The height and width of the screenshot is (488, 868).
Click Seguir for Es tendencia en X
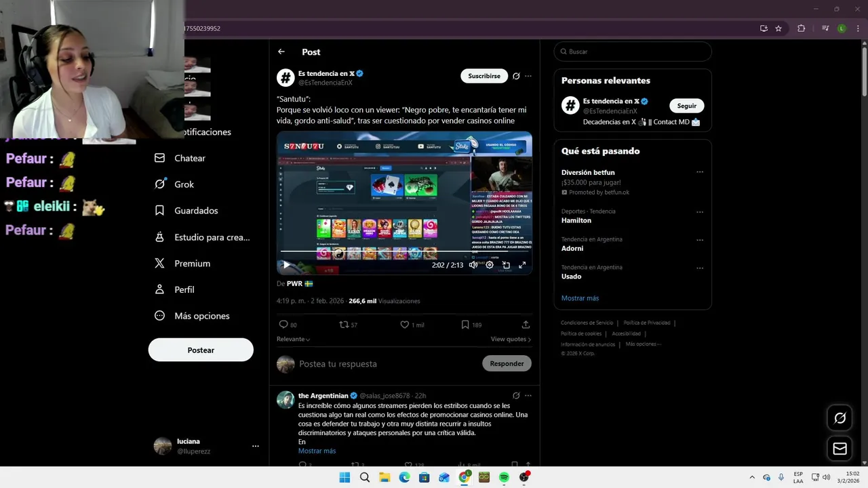click(687, 106)
